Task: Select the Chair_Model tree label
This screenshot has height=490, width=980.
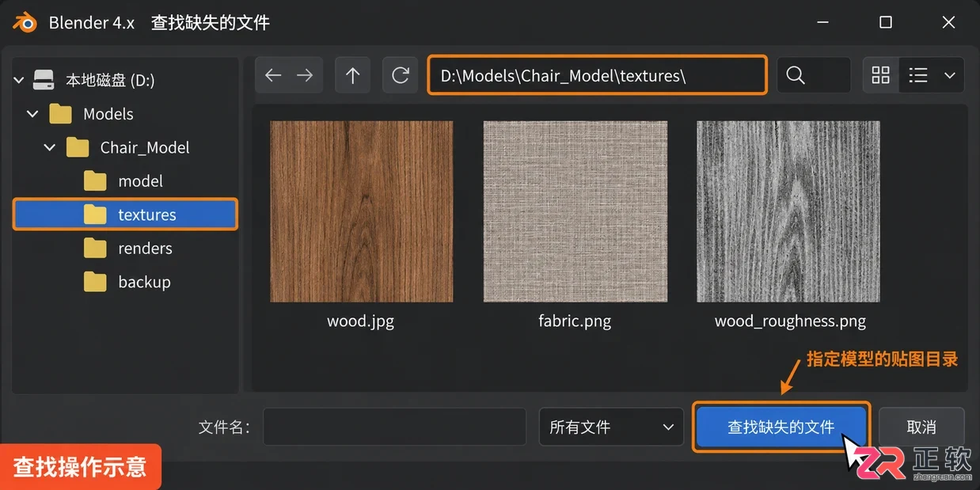Action: tap(145, 147)
